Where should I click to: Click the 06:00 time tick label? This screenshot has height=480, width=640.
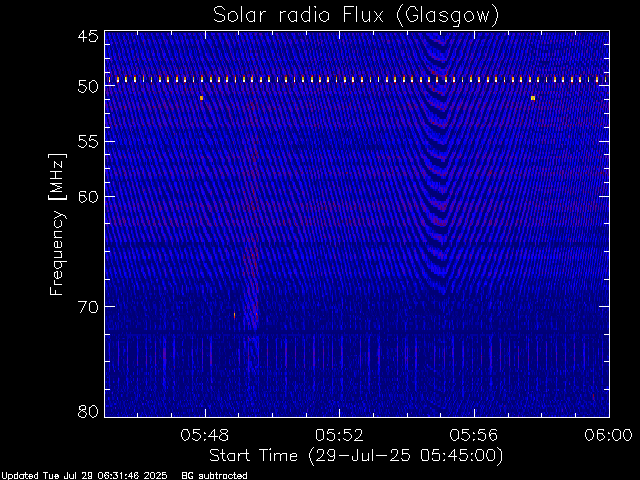(x=609, y=435)
